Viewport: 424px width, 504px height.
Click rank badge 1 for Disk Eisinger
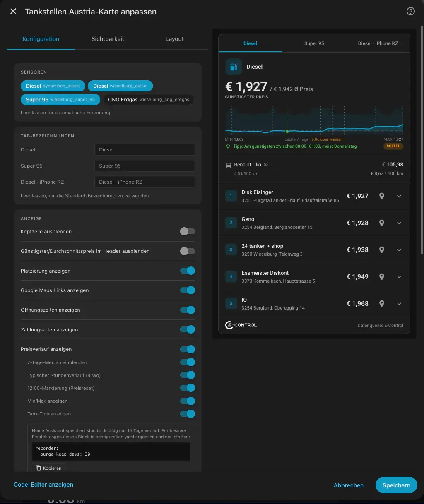click(x=231, y=196)
